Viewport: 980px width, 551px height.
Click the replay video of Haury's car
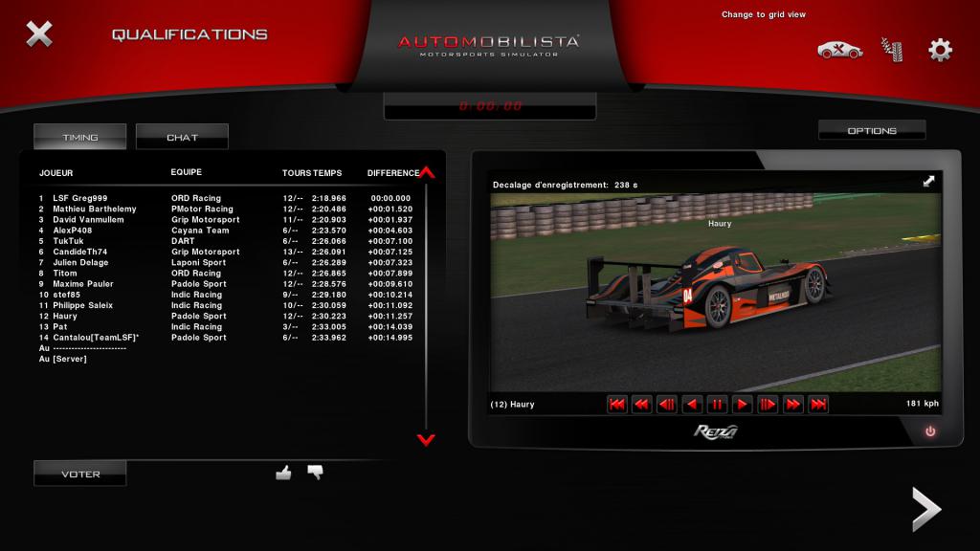[x=715, y=293]
